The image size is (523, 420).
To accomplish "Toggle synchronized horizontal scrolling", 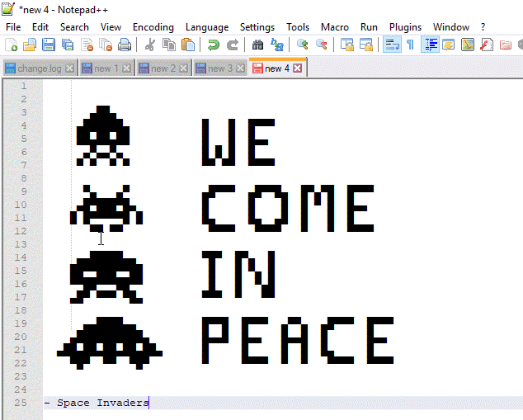I will [x=366, y=45].
